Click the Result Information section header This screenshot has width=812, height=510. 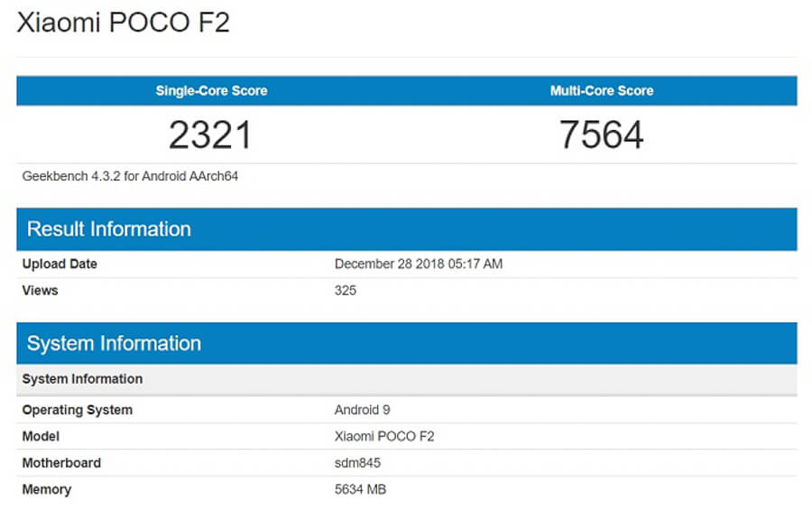click(x=109, y=229)
